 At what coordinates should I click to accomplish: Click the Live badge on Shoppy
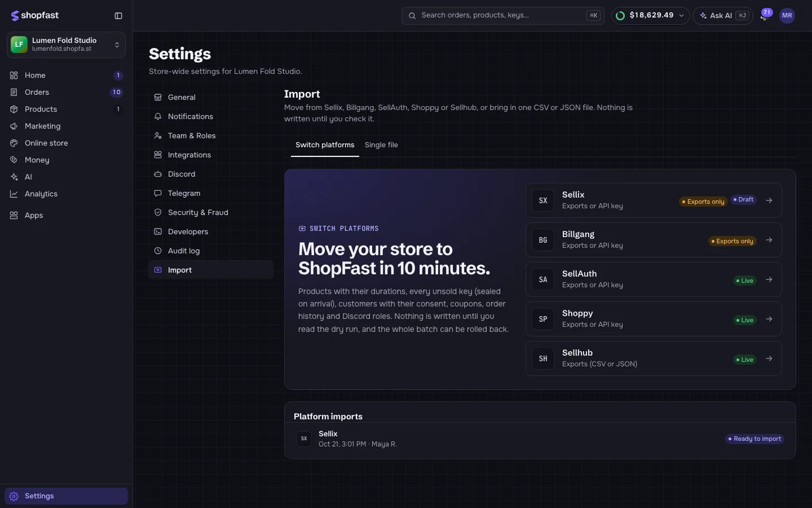745,320
